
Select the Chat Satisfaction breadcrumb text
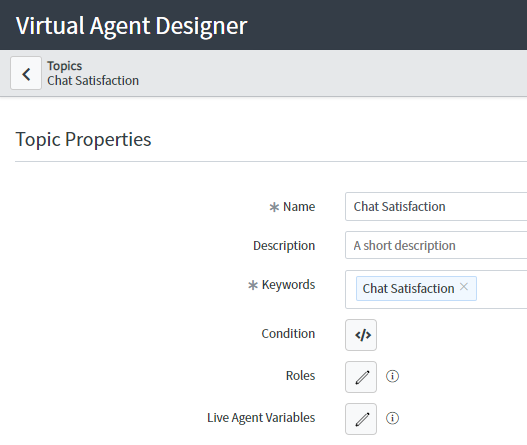[x=93, y=81]
